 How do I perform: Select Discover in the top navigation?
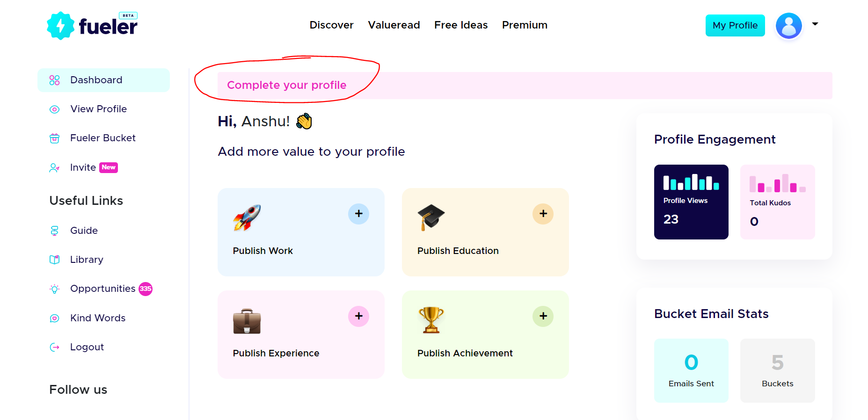click(x=331, y=25)
